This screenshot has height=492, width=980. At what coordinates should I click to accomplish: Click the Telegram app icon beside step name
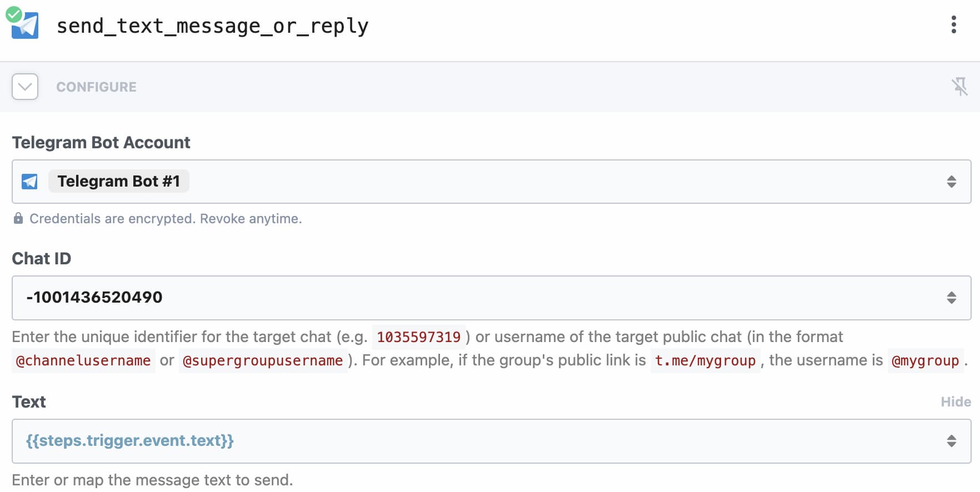coord(26,26)
